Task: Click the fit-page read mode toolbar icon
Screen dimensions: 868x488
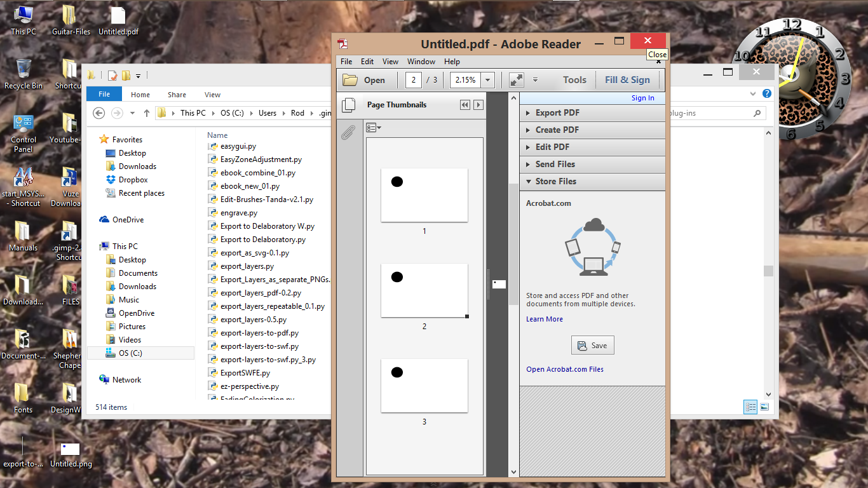Action: tap(517, 80)
